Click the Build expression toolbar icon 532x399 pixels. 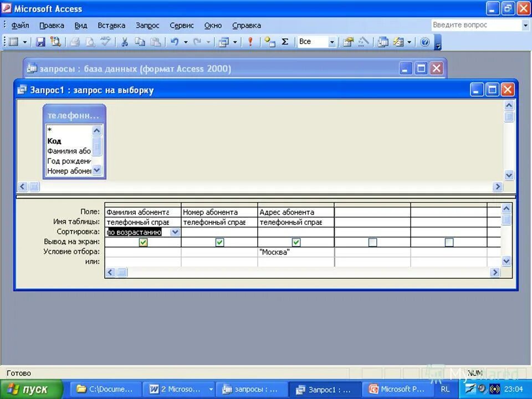[363, 42]
